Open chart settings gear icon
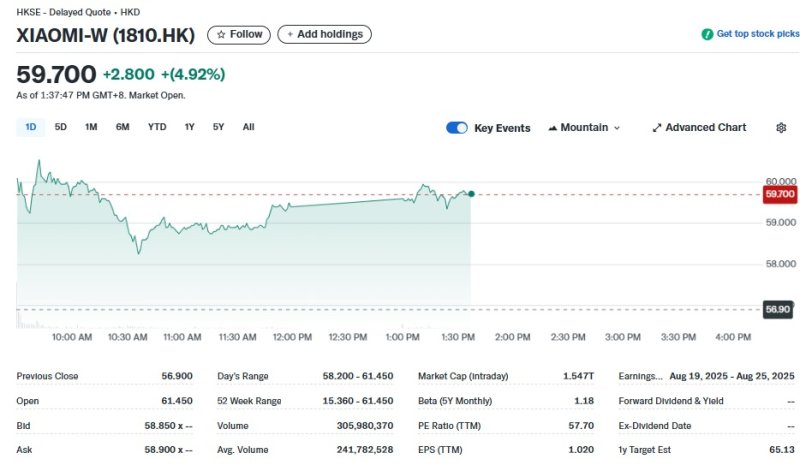 [x=781, y=128]
